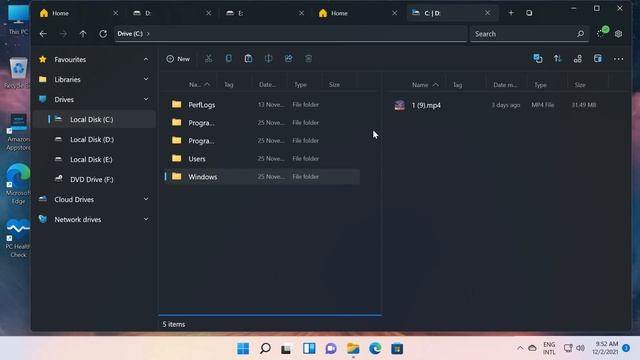Viewport: 640px width, 360px height.
Task: Switch to the D: tab
Action: [x=173, y=13]
